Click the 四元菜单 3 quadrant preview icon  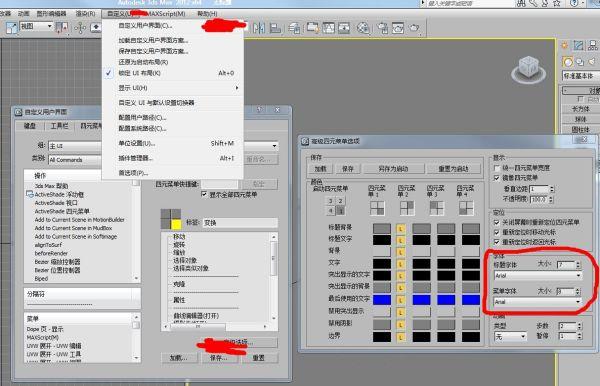436,208
